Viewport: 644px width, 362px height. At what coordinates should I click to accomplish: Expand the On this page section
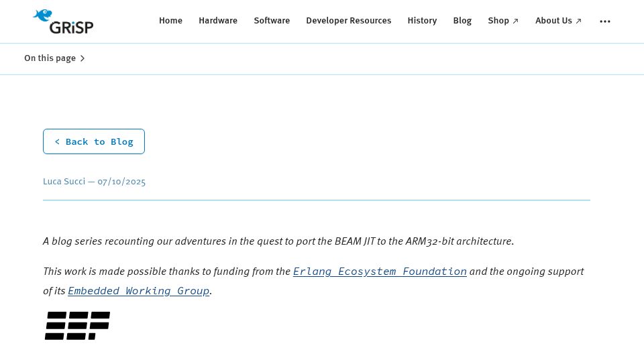tap(54, 58)
